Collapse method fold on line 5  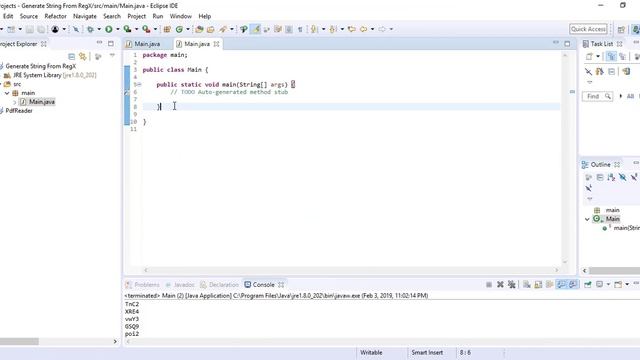pyautogui.click(x=139, y=84)
